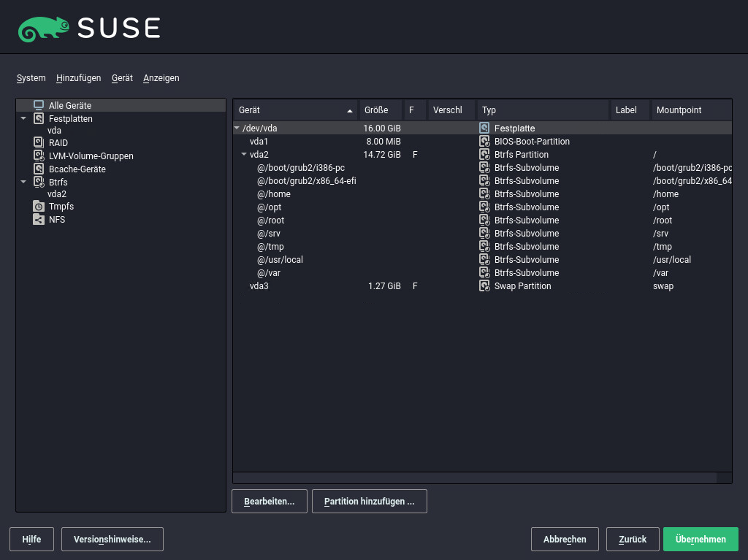Click the Alle Geräte monitor icon
The image size is (748, 560).
coord(39,106)
